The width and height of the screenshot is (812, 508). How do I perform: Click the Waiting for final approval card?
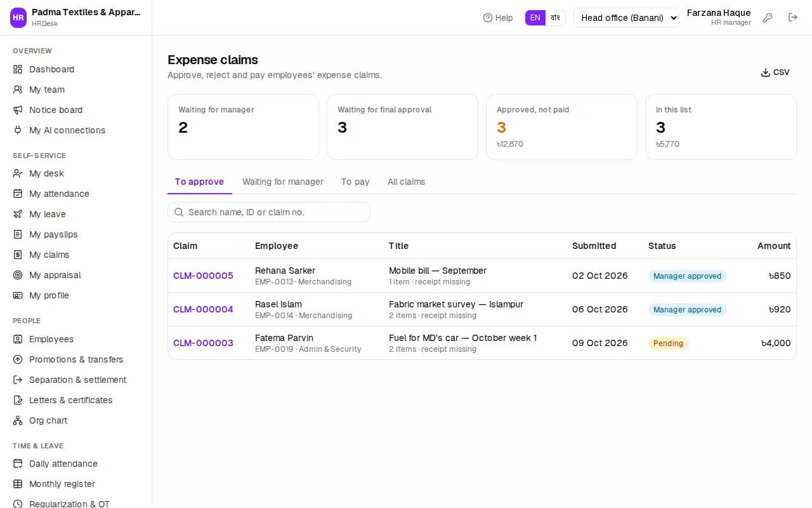click(x=402, y=127)
